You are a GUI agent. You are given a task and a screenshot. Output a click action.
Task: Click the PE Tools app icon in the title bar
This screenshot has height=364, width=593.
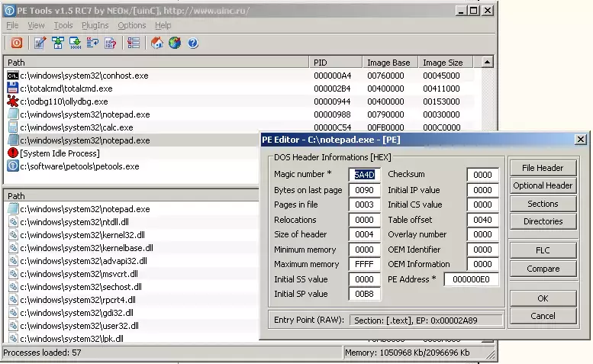click(9, 11)
